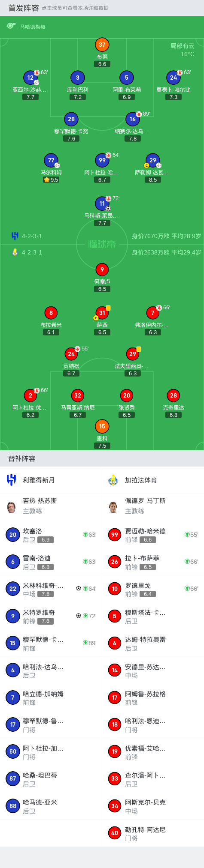Select substitute 米特罗维奇 entry
Image resolution: width=204 pixels, height=868 pixels.
[51, 616]
